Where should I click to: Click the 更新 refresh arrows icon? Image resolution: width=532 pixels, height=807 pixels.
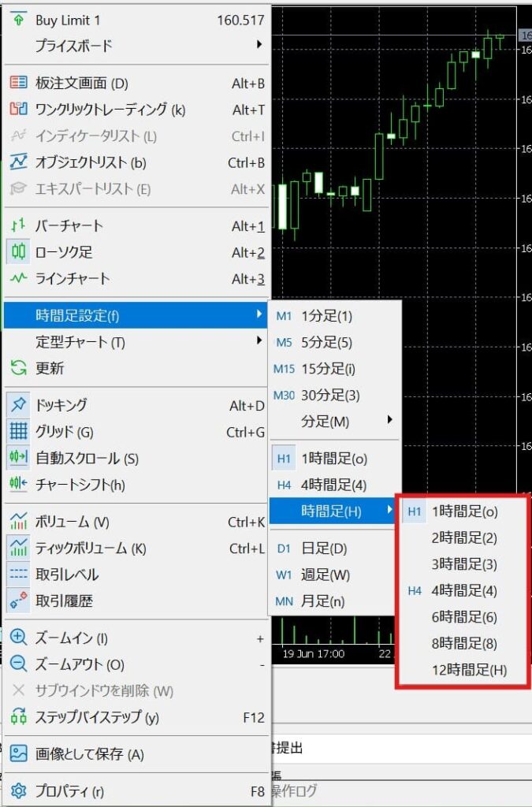click(x=19, y=368)
